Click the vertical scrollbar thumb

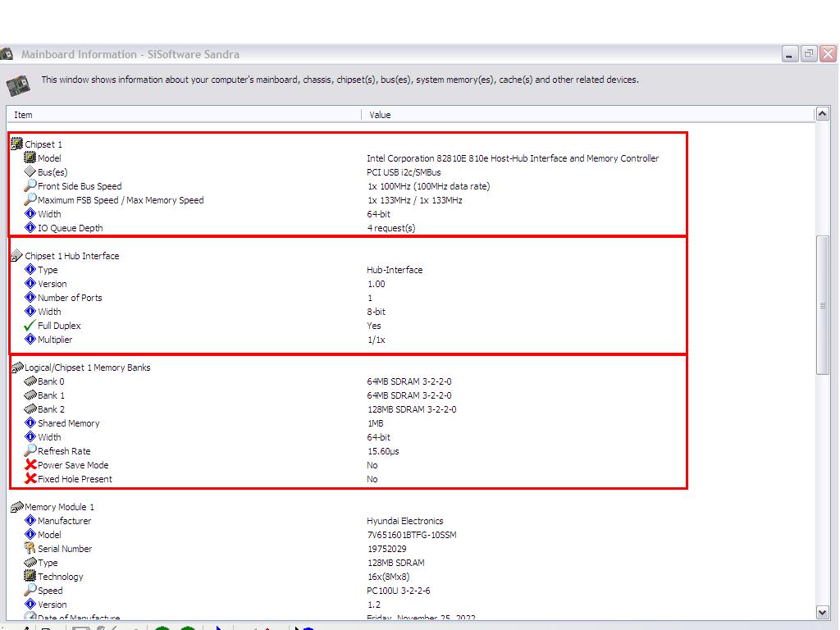pyautogui.click(x=822, y=305)
